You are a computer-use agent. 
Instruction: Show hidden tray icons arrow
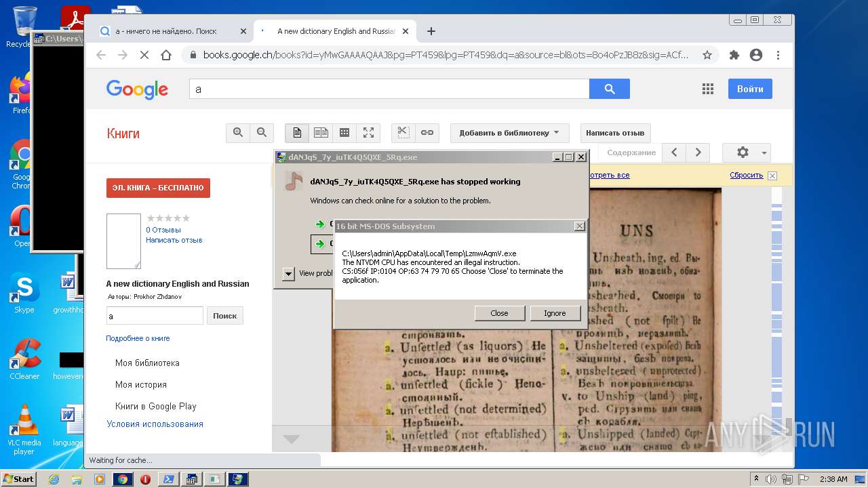tap(756, 479)
